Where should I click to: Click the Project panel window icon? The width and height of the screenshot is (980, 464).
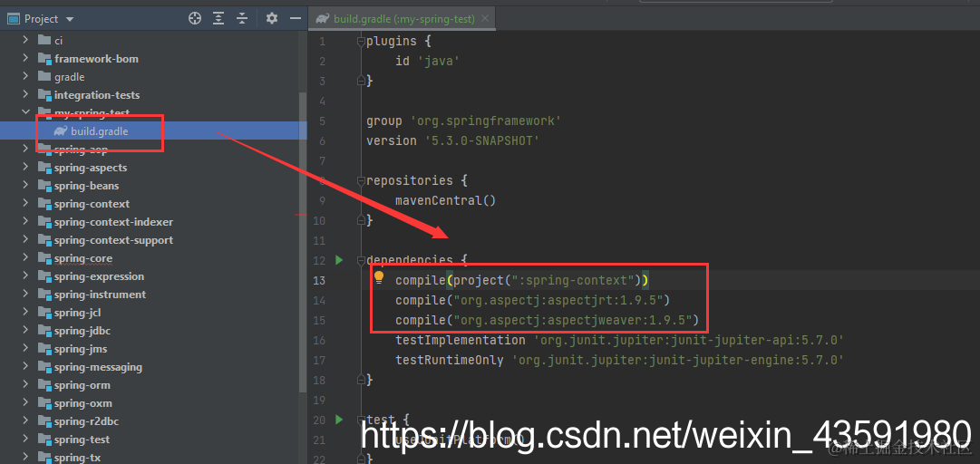click(13, 19)
